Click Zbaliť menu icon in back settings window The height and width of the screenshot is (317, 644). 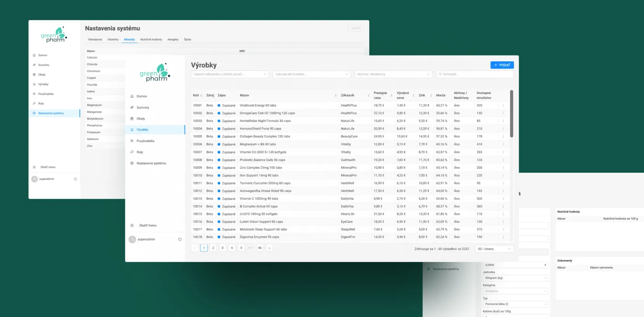(x=34, y=167)
